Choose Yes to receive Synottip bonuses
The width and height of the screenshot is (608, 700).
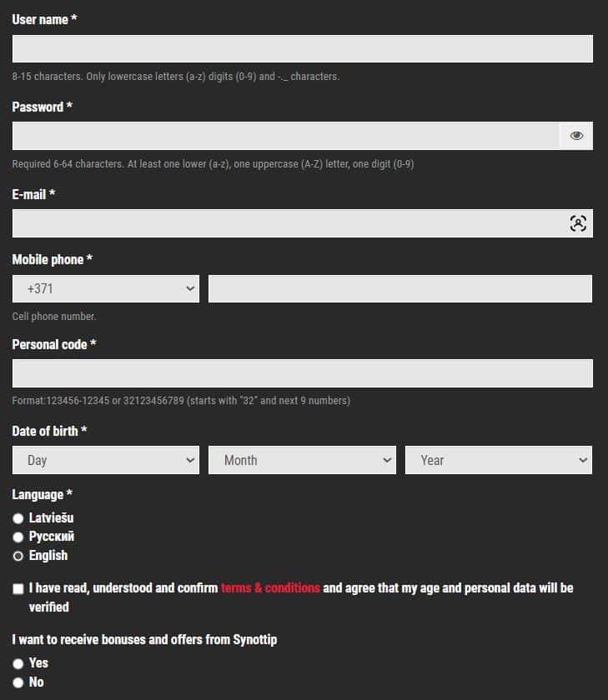point(18,663)
